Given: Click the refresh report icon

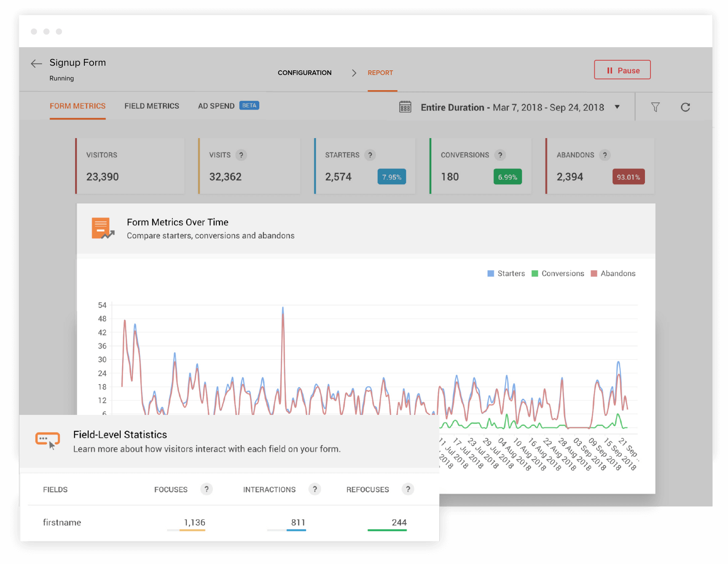Looking at the screenshot, I should click(x=685, y=107).
